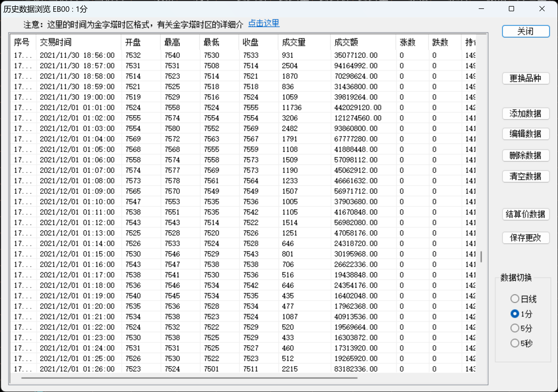Click the horizontal scrollbar track
Image resolution: width=558 pixels, height=392 pixels.
(x=419, y=378)
